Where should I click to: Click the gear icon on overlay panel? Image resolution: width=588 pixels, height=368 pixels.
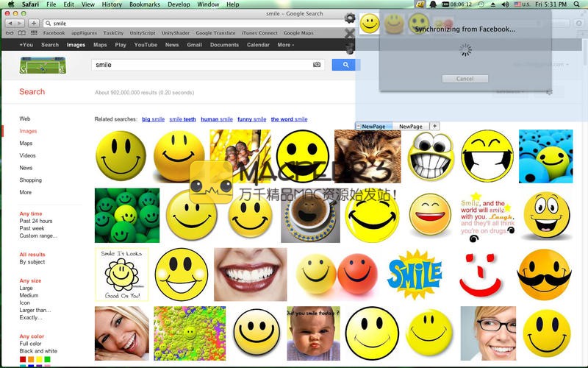coord(350,18)
